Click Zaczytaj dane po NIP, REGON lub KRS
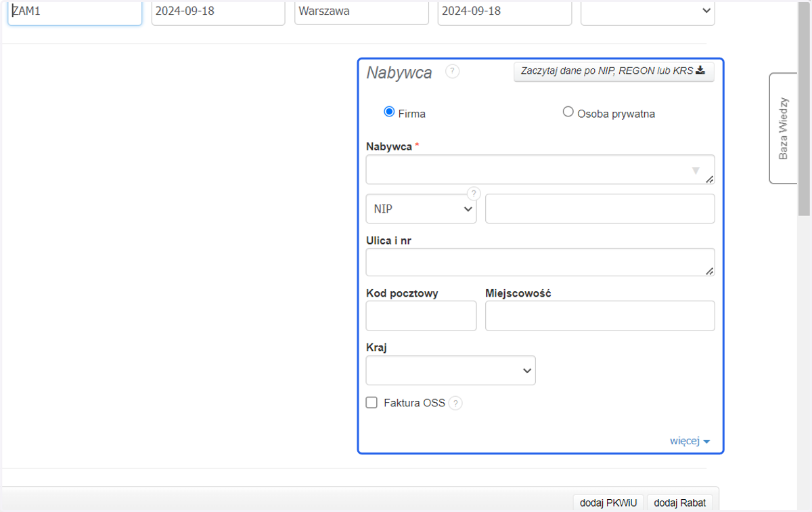Viewport: 812px width, 512px height. pos(614,70)
